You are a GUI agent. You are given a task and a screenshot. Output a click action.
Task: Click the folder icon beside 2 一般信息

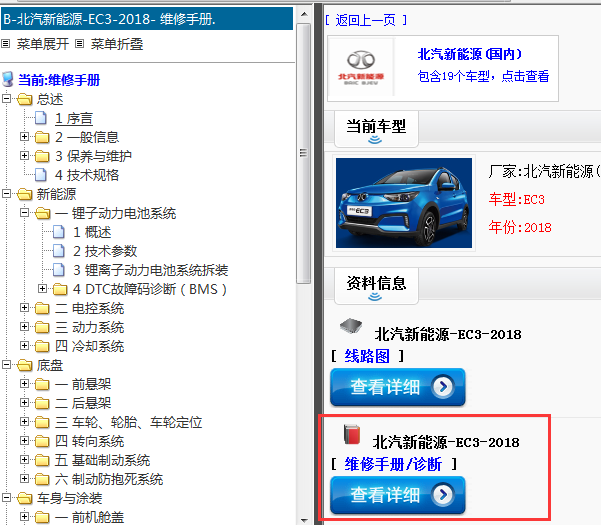point(42,137)
